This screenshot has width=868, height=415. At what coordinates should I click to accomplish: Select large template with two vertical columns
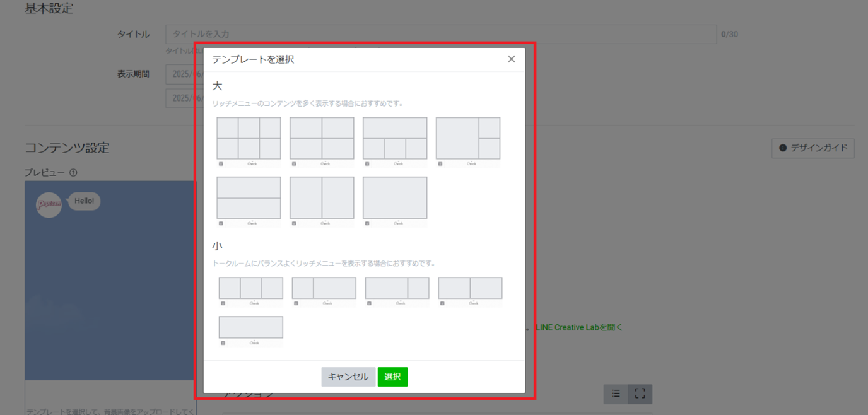coord(322,197)
